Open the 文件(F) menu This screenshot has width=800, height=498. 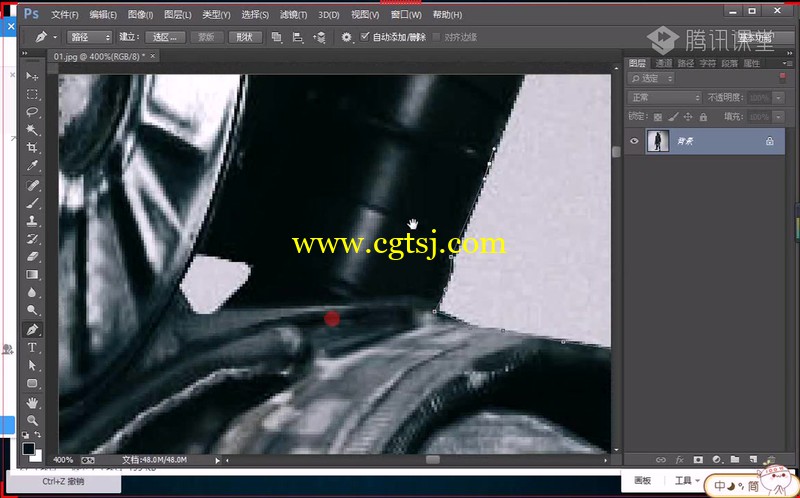click(x=65, y=15)
